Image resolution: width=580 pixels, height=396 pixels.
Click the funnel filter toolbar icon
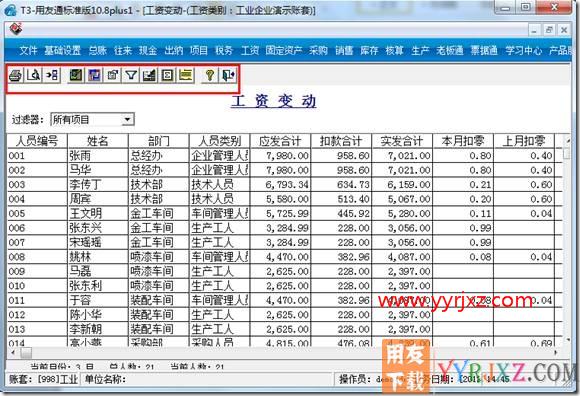pos(131,75)
